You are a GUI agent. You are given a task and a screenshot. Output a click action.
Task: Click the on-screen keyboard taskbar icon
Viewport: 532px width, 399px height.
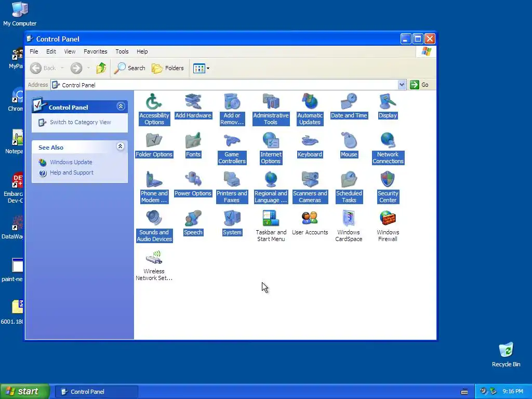[464, 392]
